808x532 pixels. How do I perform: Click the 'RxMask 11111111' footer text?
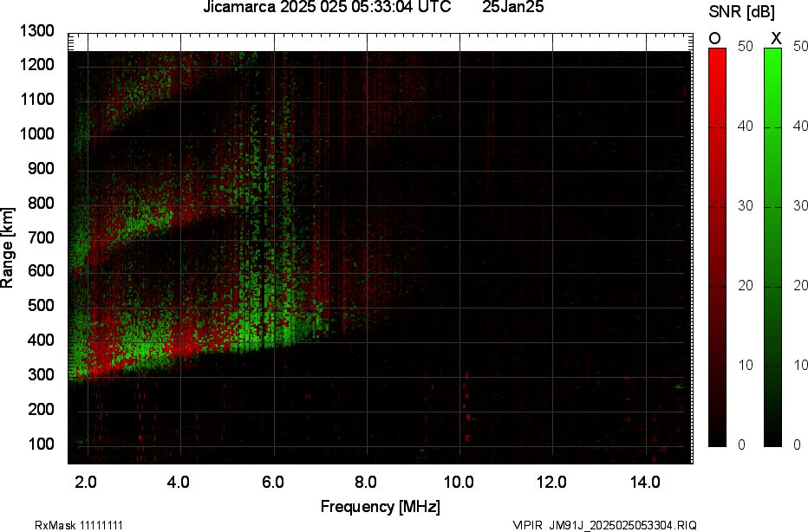[x=79, y=525]
